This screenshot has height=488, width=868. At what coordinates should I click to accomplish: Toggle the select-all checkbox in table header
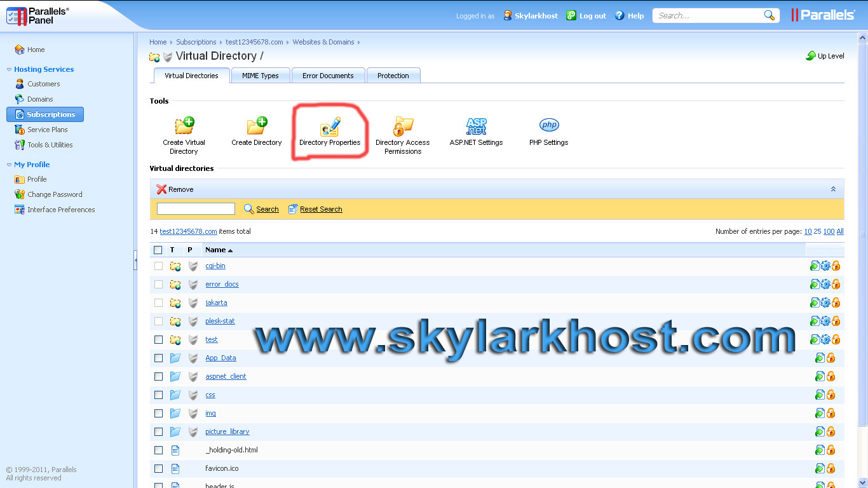pos(158,250)
